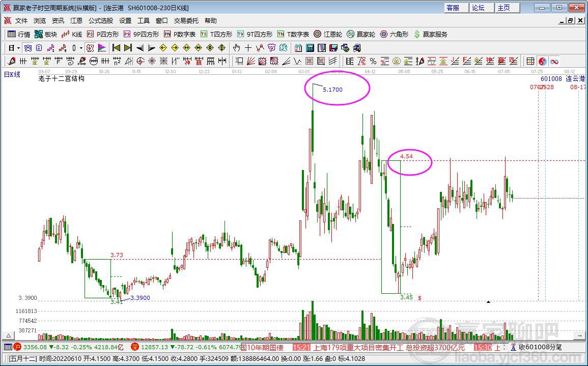
Task: Open the 文件 menu
Action: pos(21,21)
